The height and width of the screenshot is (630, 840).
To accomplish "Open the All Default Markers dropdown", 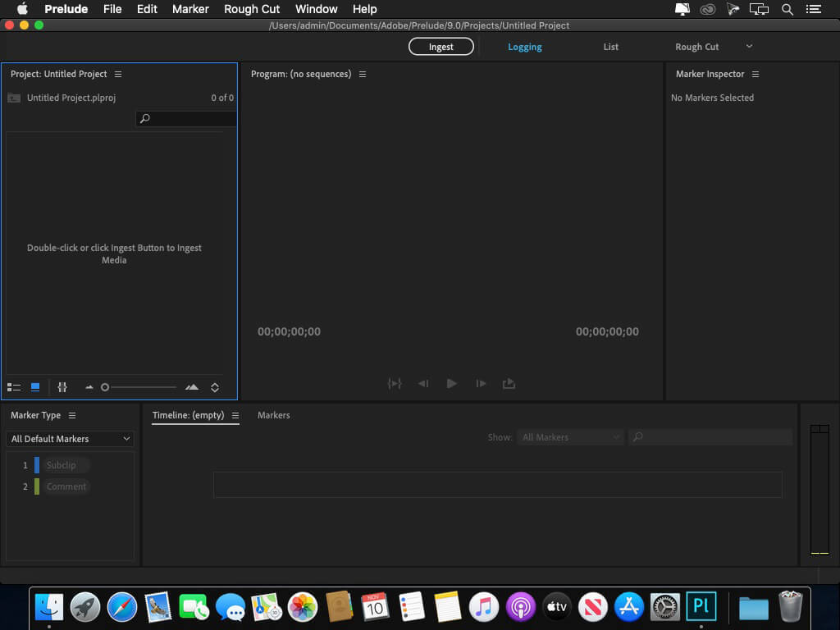I will tap(70, 439).
